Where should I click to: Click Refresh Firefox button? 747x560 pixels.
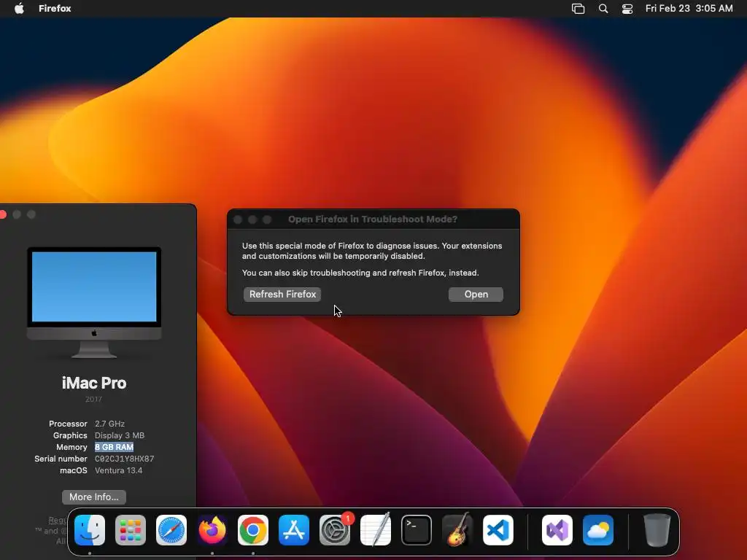[282, 295]
